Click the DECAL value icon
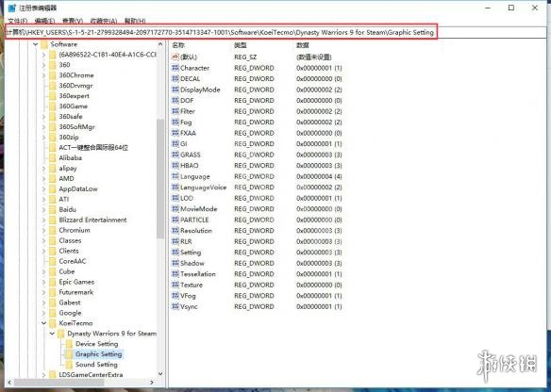 pos(175,78)
